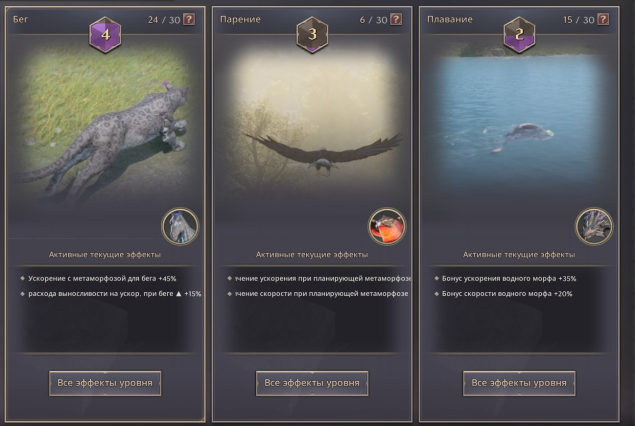Viewport: 635px width, 426px height.
Task: Click the Бег panel title
Action: 21,19
